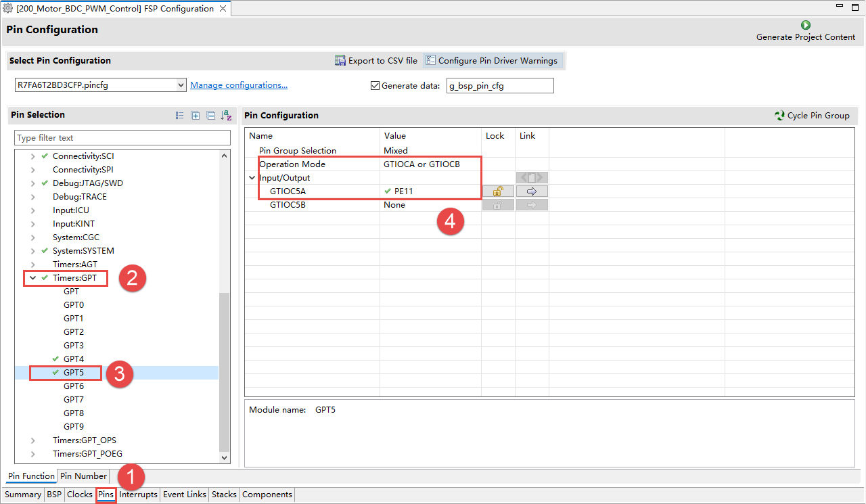866x504 pixels.
Task: Click the PE11 value cell for GTIOC5A
Action: click(x=430, y=191)
